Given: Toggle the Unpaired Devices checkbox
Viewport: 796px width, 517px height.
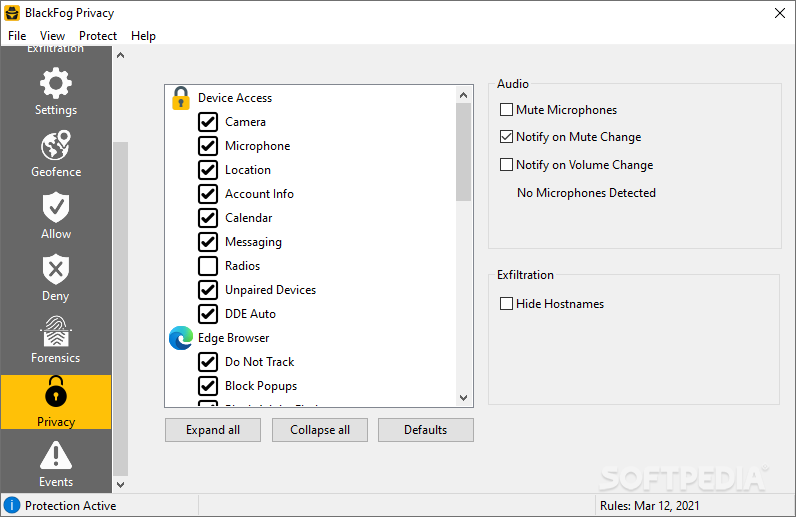Looking at the screenshot, I should 208,290.
